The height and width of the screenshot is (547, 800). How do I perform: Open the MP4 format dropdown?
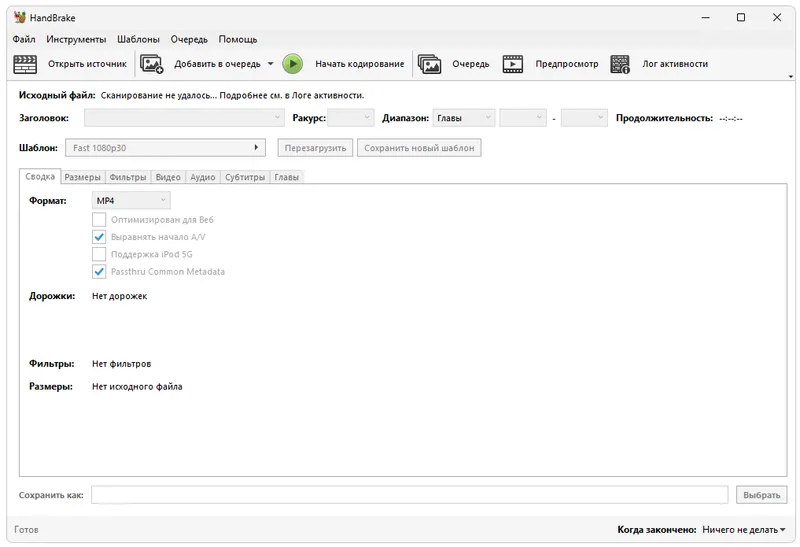[131, 201]
